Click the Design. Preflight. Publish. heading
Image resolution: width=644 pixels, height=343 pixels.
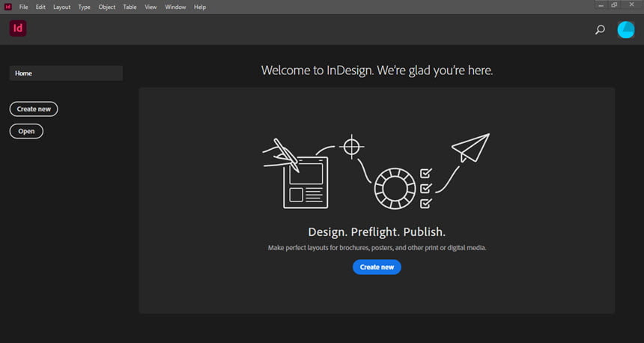(x=377, y=231)
